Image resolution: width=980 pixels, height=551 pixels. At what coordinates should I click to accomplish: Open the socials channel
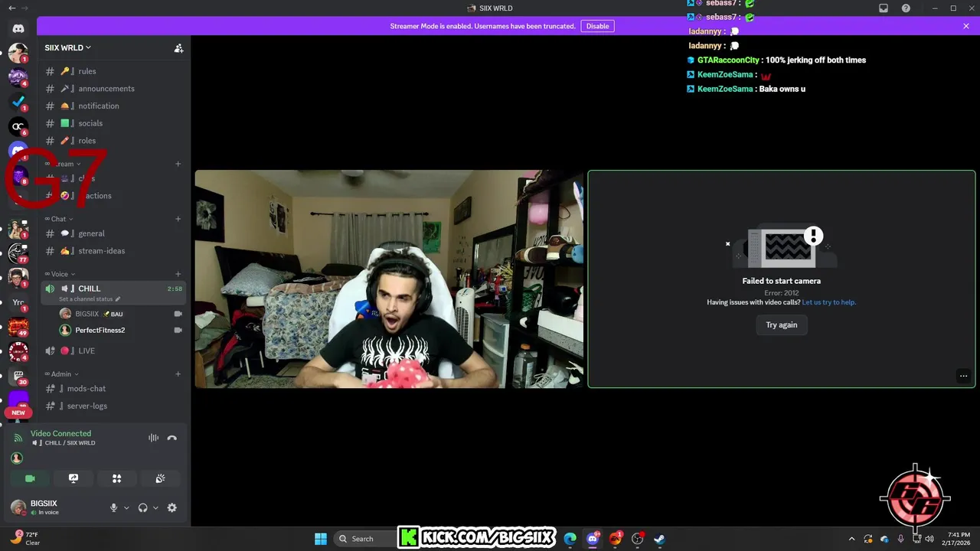(113, 123)
